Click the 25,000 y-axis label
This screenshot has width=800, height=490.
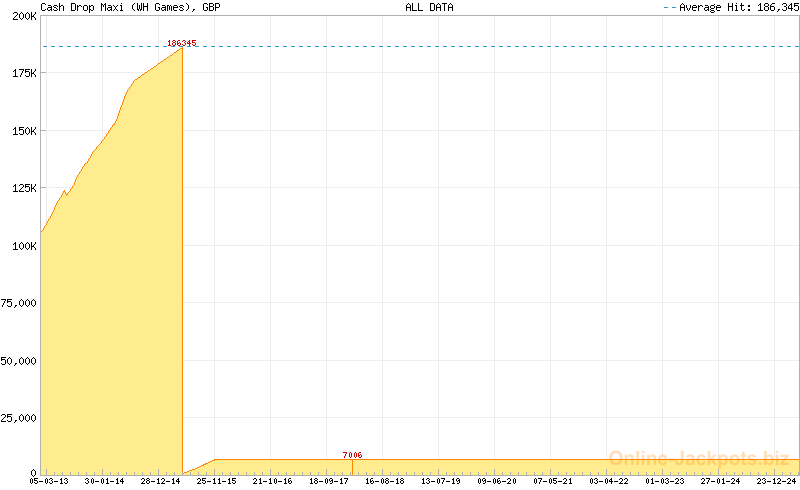point(20,418)
